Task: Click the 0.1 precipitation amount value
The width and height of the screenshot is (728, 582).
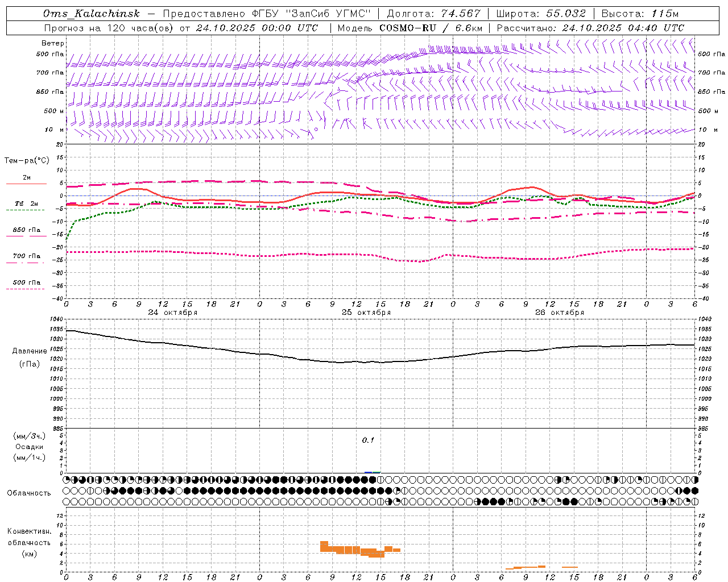Action: (368, 440)
